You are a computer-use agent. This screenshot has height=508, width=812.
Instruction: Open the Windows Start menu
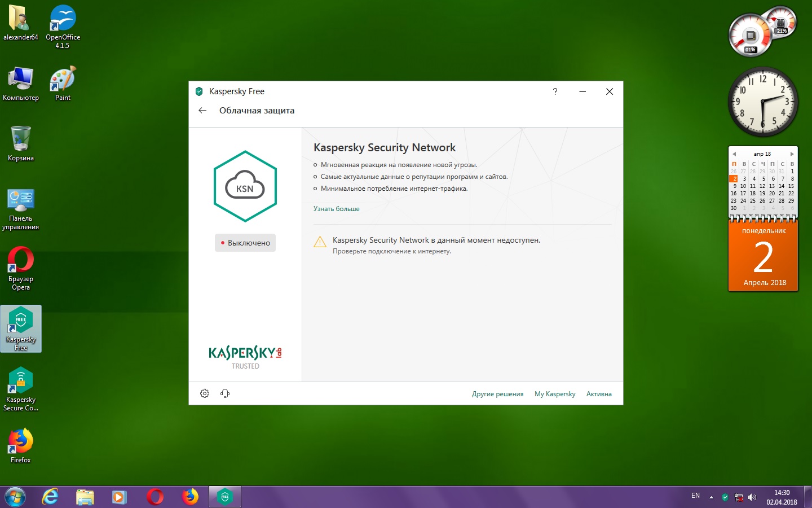pos(15,497)
